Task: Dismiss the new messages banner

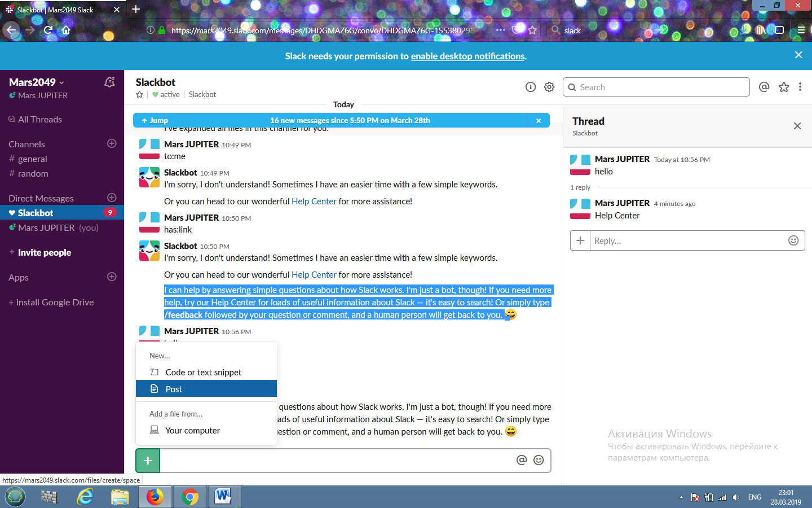Action: point(539,120)
